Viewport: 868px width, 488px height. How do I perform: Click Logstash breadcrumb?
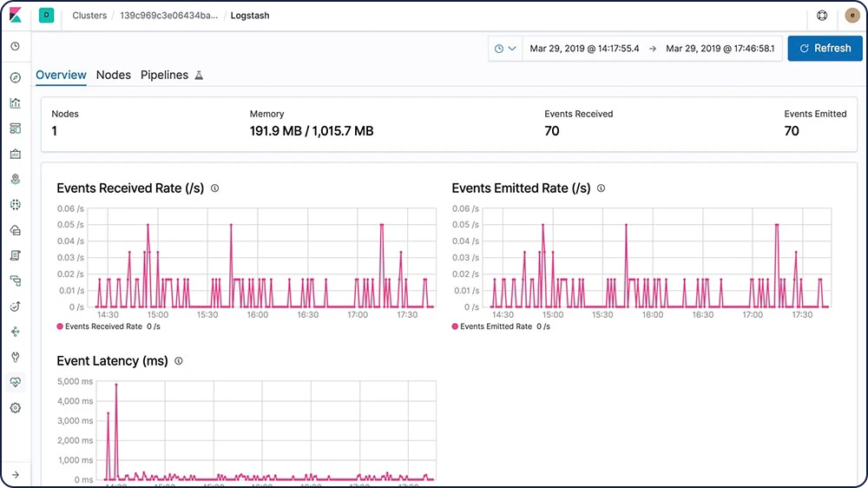tap(250, 16)
